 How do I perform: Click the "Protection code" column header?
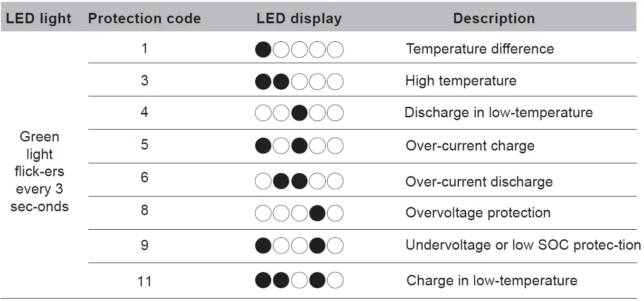click(x=144, y=19)
